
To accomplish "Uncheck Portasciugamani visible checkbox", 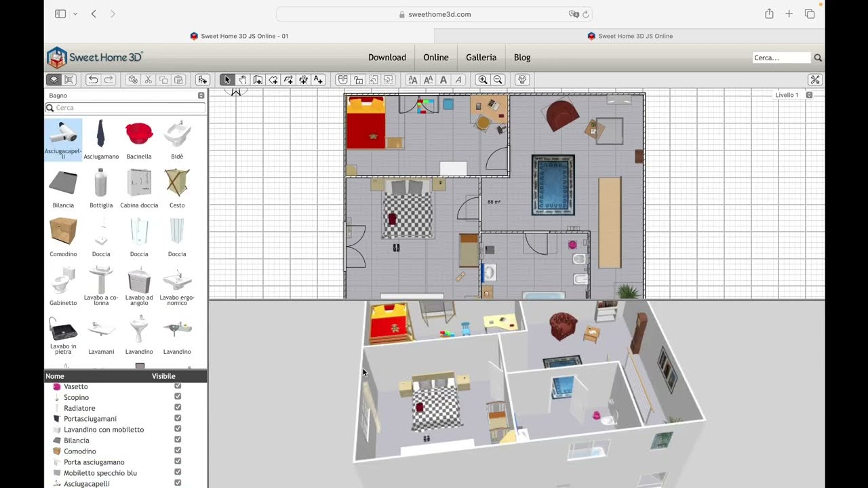I will [178, 419].
